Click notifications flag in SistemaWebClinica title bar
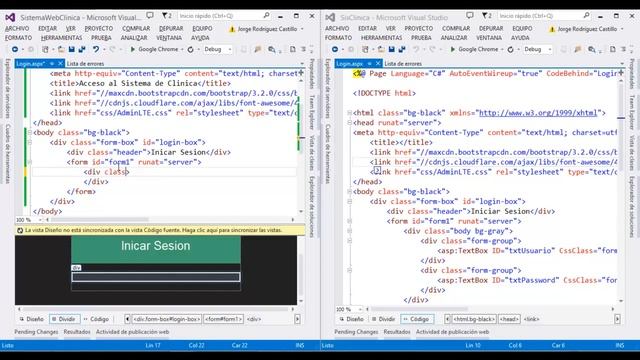Screen dimensions: 640x360 click(x=167, y=16)
